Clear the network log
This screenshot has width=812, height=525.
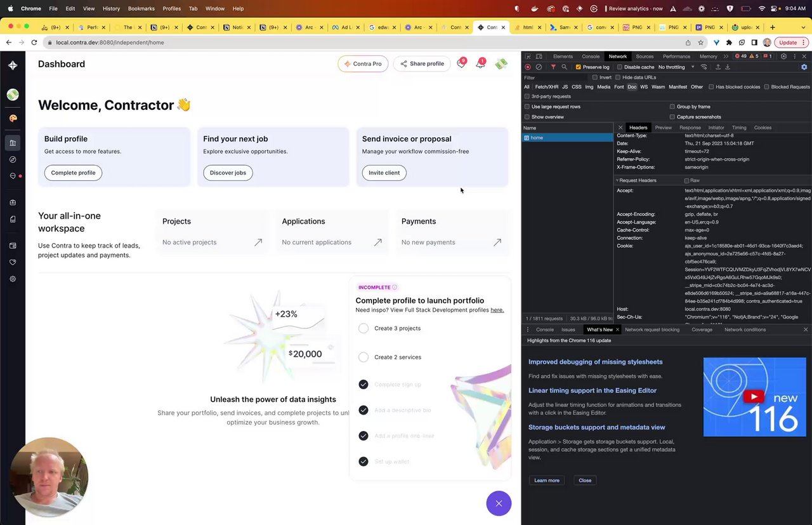pos(539,67)
